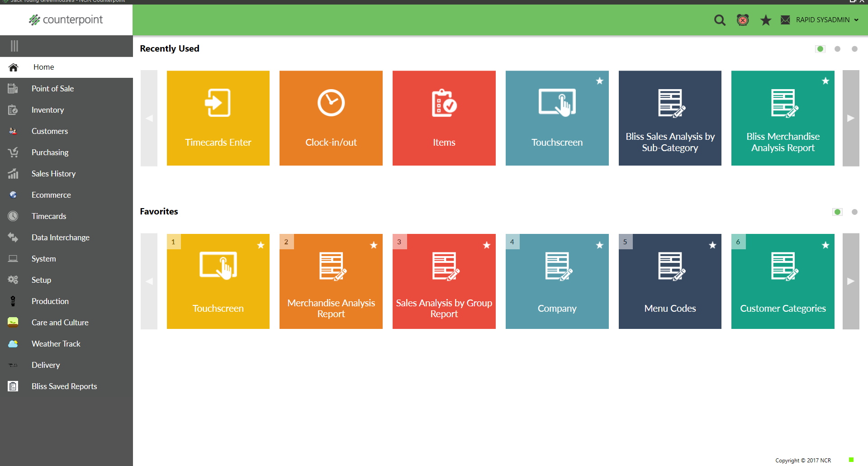The image size is (868, 466).
Task: Open Bliss Saved Reports from the sidebar
Action: [64, 386]
